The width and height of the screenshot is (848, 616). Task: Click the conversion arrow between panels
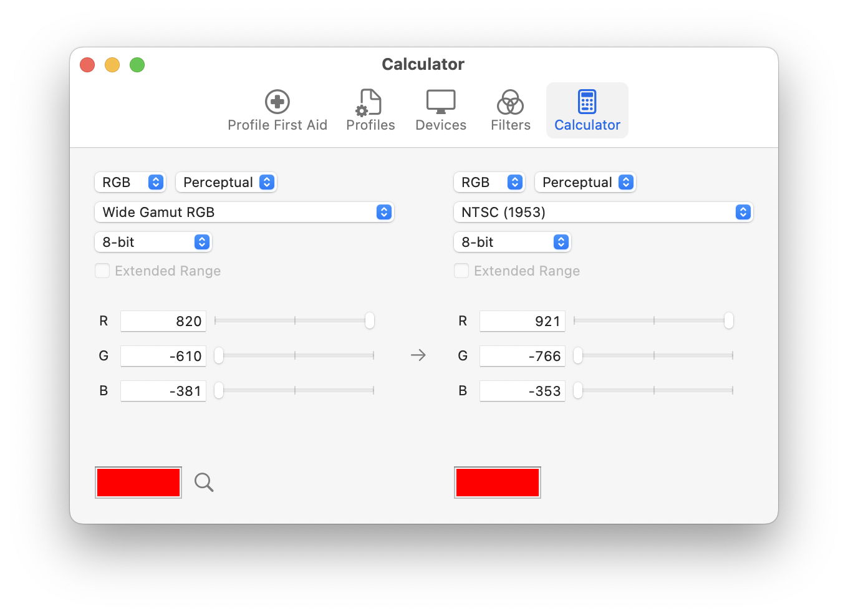(x=418, y=355)
